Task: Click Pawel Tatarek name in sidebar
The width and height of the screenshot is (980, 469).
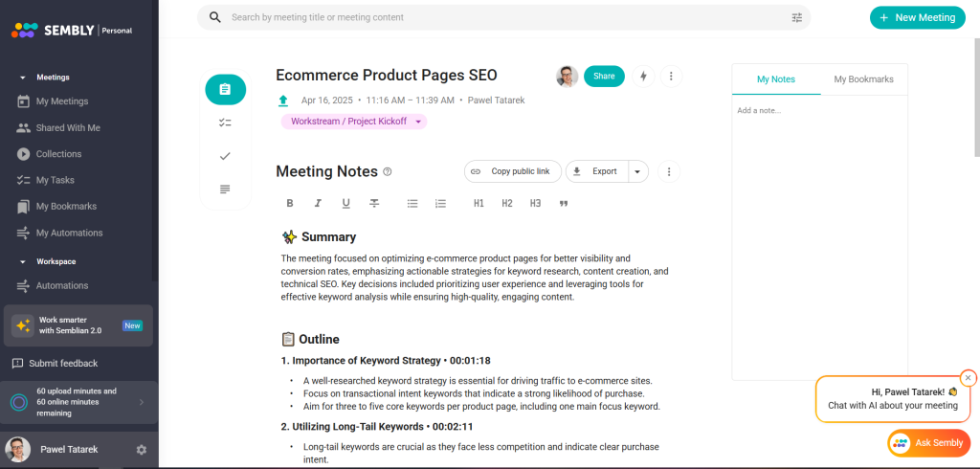Action: point(69,449)
